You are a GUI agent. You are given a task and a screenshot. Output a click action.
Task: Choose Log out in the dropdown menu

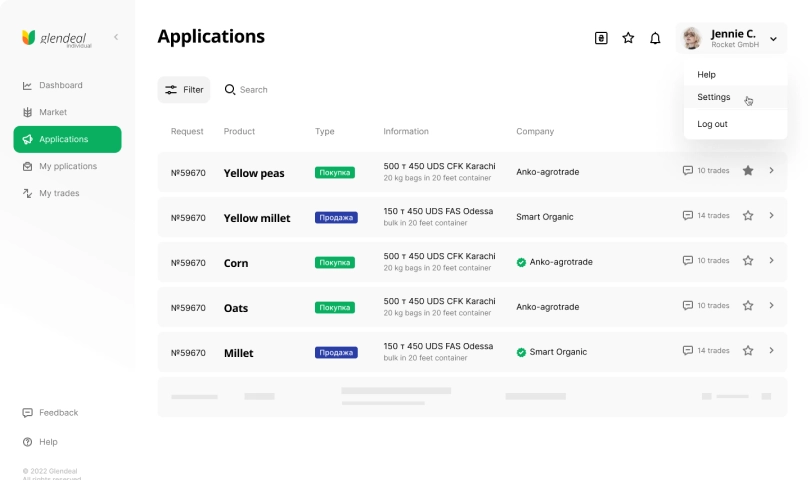click(712, 124)
